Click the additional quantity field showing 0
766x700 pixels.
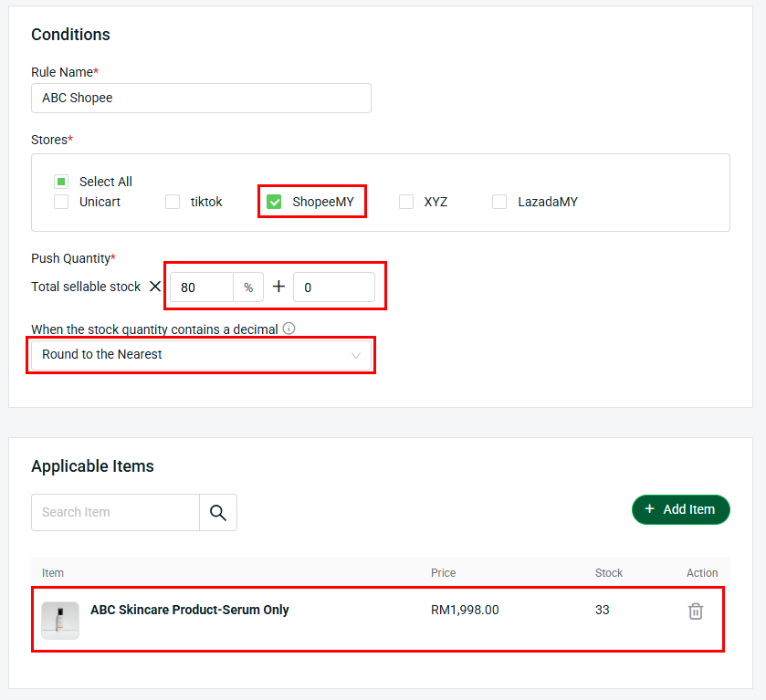pyautogui.click(x=333, y=287)
